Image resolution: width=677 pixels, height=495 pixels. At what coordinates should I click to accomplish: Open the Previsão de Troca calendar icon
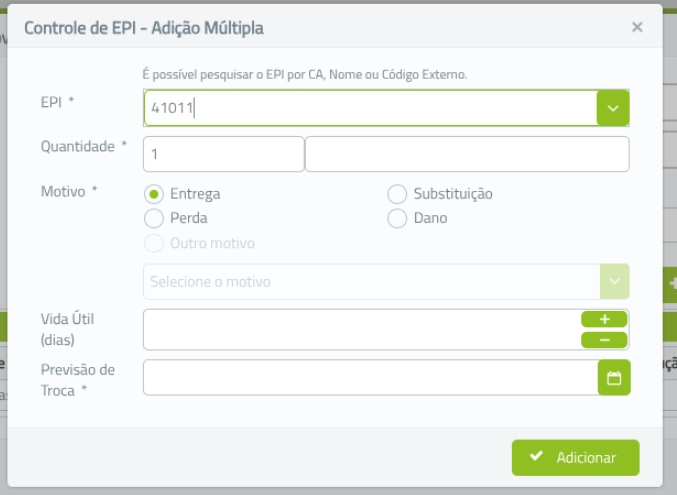click(614, 378)
